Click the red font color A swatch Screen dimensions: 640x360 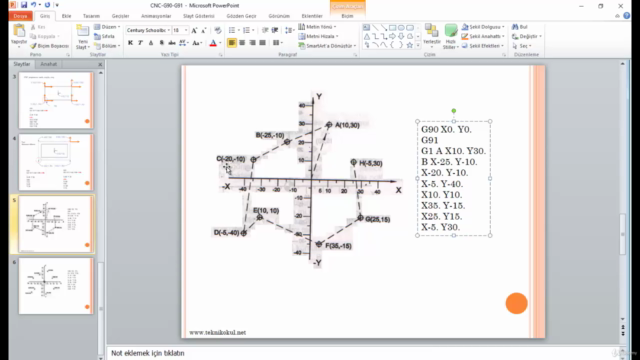(x=213, y=43)
